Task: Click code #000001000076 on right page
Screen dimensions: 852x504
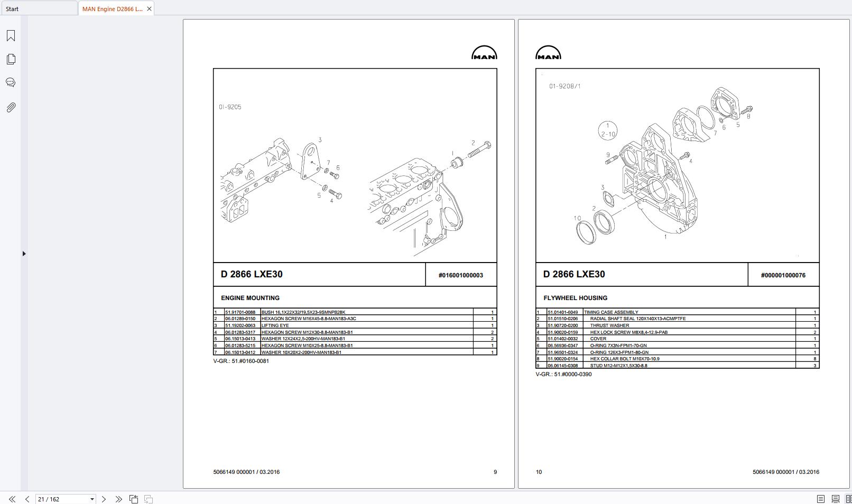Action: [783, 275]
